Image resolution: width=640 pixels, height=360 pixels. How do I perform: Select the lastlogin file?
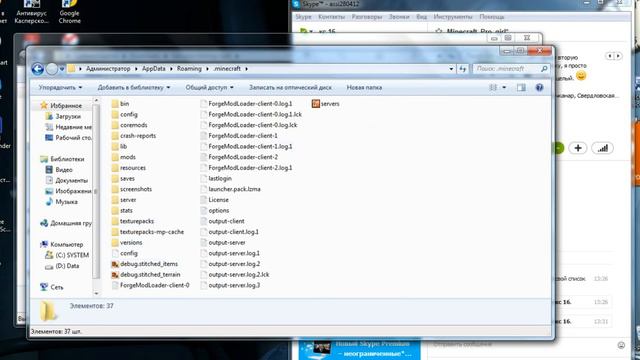pos(216,178)
